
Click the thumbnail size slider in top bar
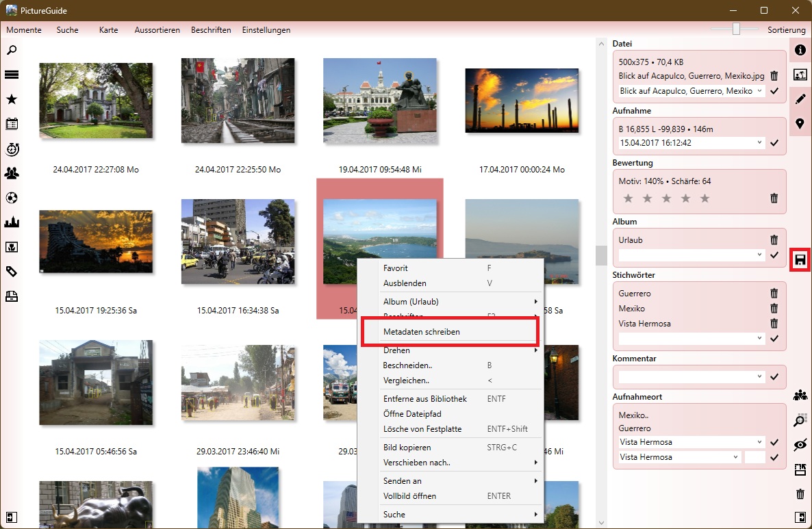(x=736, y=29)
